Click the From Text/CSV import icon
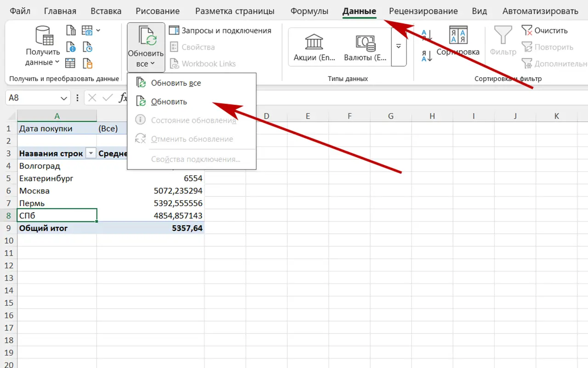Viewport: 588px width, 368px height. [x=71, y=31]
